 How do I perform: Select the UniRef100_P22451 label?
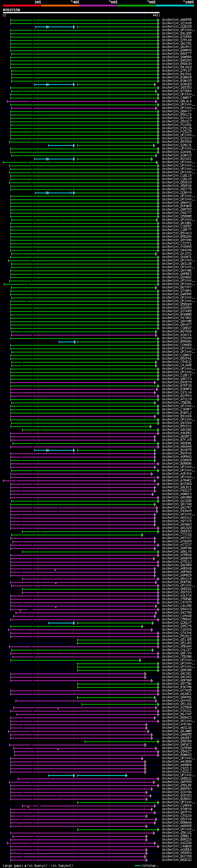pyautogui.click(x=177, y=125)
